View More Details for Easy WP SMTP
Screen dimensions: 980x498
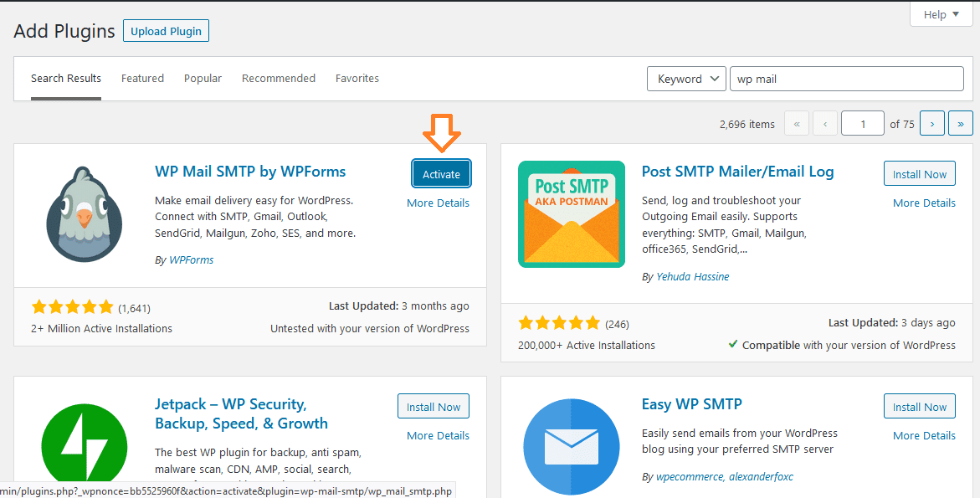[x=925, y=435]
